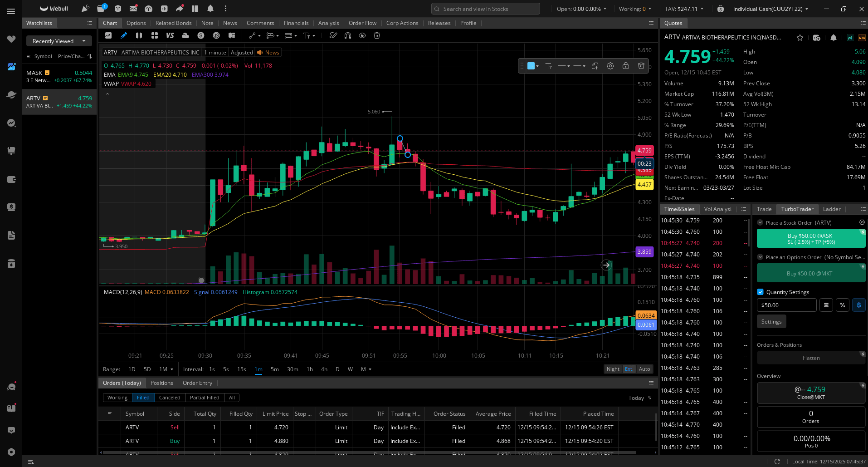
Task: Switch to the Ladder tab
Action: (x=832, y=209)
